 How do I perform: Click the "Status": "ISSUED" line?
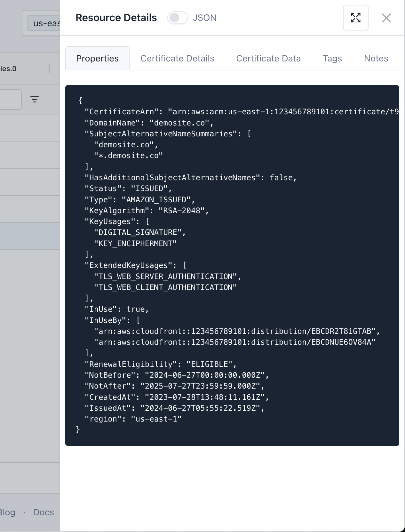(128, 189)
